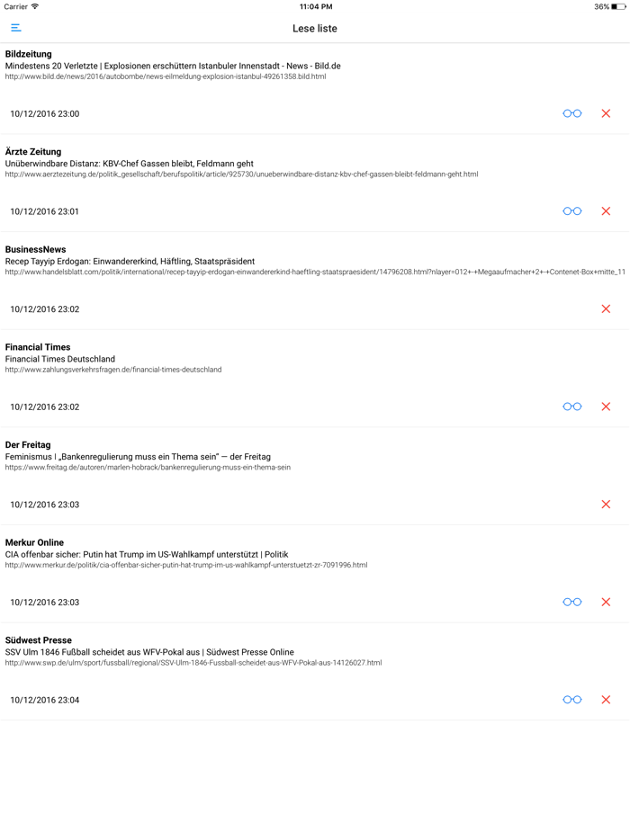The height and width of the screenshot is (840, 630).
Task: Open the Istanbul explosion Bild.de article link
Action: (166, 77)
